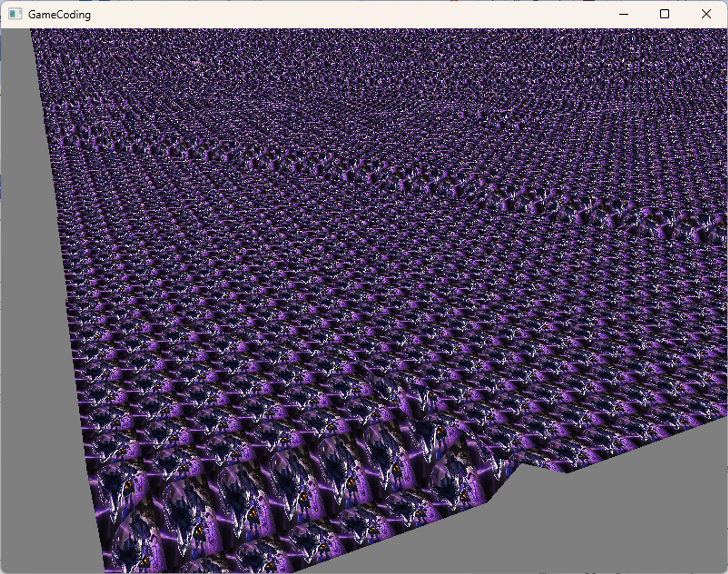Click the terrain's top-left corner vertex

click(31, 30)
